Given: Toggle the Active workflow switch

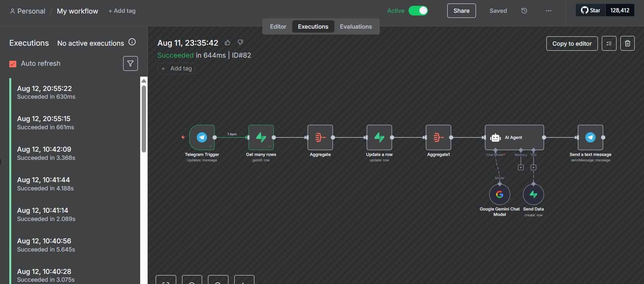Looking at the screenshot, I should [418, 11].
